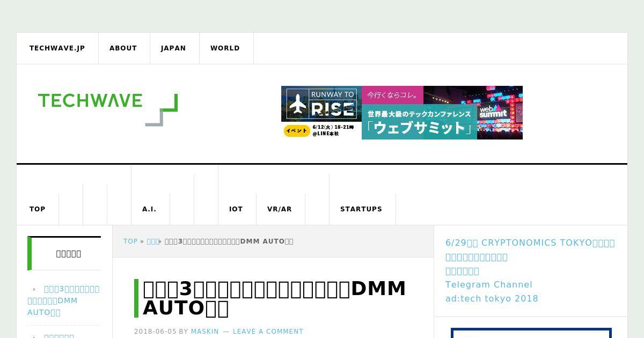Open the A.I. category tab
Screen dimensions: 644x338
[x=150, y=209]
